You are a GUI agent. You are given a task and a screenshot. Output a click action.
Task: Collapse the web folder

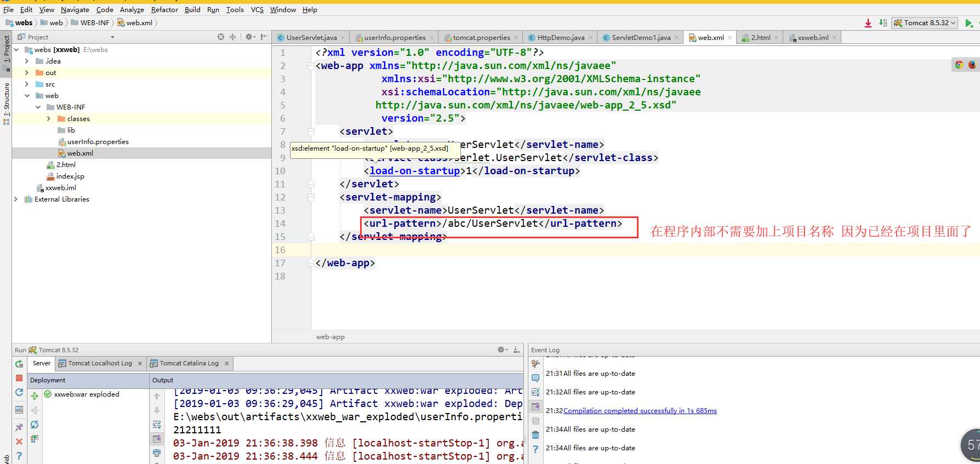pos(27,95)
